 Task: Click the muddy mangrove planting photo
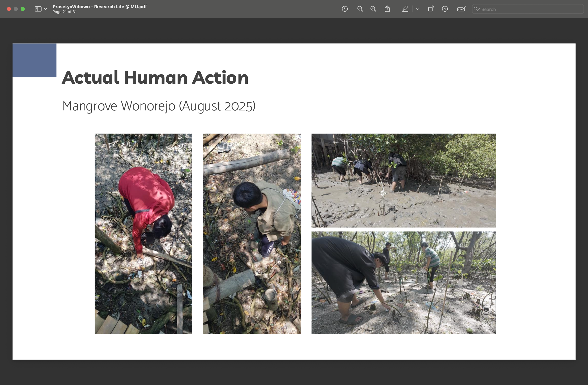(403, 180)
